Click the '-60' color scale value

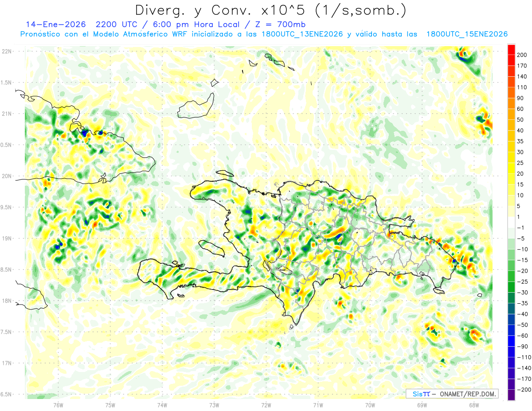tap(523, 336)
